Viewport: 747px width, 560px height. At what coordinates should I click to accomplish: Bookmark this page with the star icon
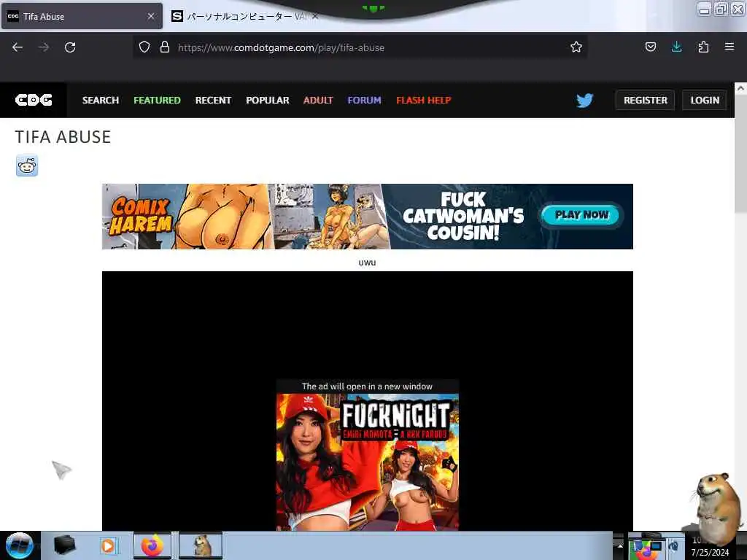point(576,47)
